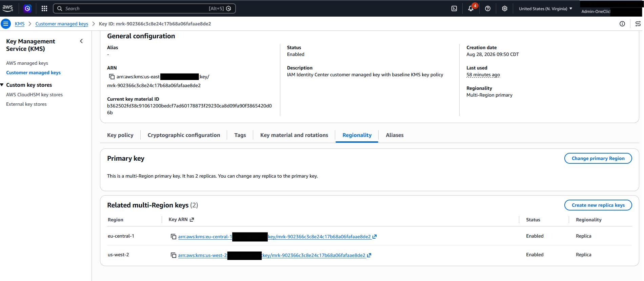Copy the eu-central-1 replica key ARN
644x281 pixels.
(x=173, y=237)
